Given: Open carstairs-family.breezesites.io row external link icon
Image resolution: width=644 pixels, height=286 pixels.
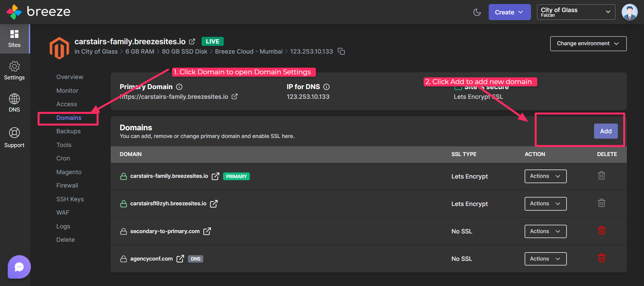Looking at the screenshot, I should click(x=215, y=176).
